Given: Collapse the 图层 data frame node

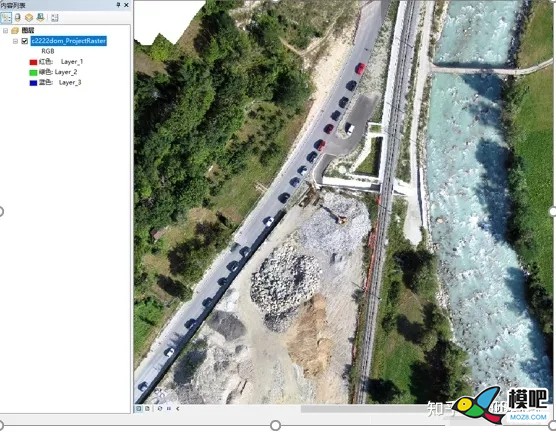Looking at the screenshot, I should 5,31.
